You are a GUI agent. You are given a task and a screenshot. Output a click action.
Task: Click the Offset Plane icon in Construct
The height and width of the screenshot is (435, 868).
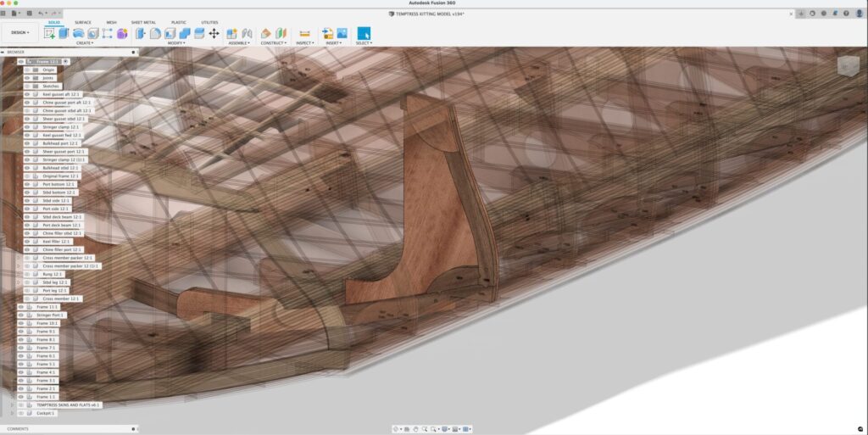click(x=266, y=33)
